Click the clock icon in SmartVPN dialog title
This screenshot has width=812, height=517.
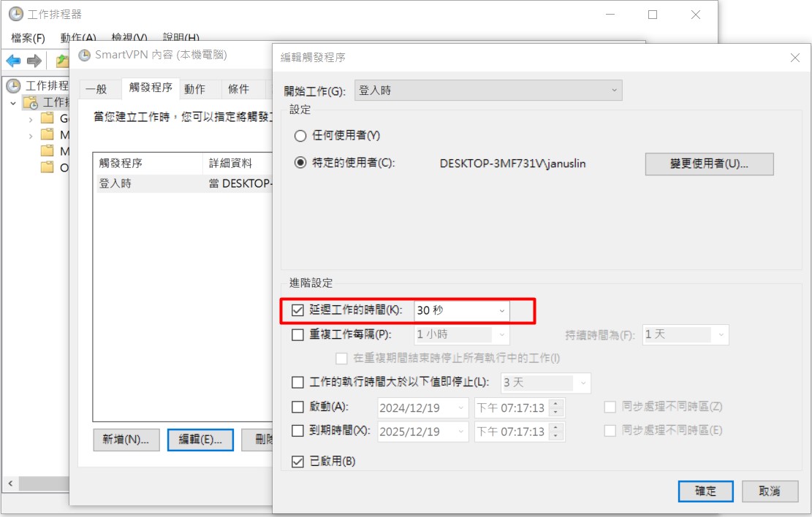pos(84,55)
